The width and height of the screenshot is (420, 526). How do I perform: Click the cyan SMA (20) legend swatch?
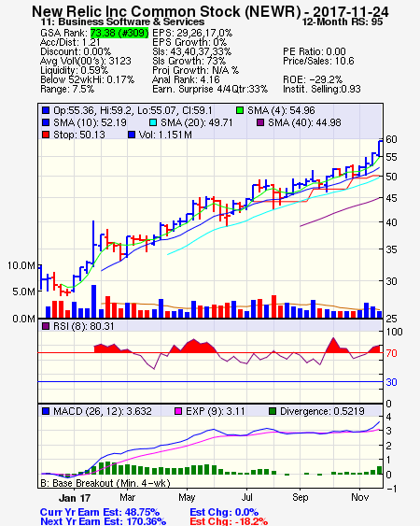coord(153,122)
